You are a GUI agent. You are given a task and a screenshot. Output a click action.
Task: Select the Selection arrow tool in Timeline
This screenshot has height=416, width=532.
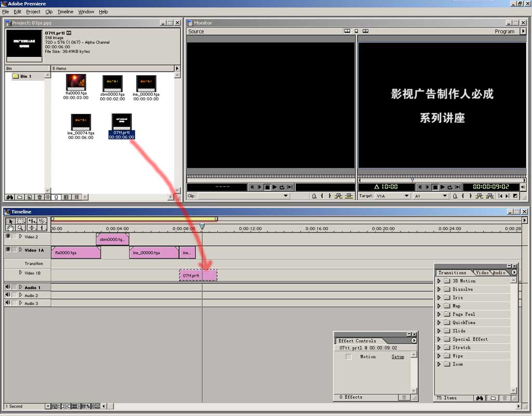(x=9, y=221)
